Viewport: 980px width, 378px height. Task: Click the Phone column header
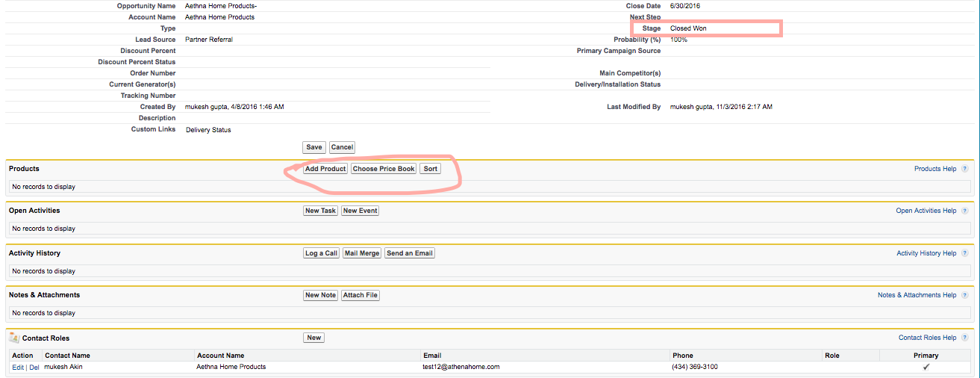(x=683, y=356)
